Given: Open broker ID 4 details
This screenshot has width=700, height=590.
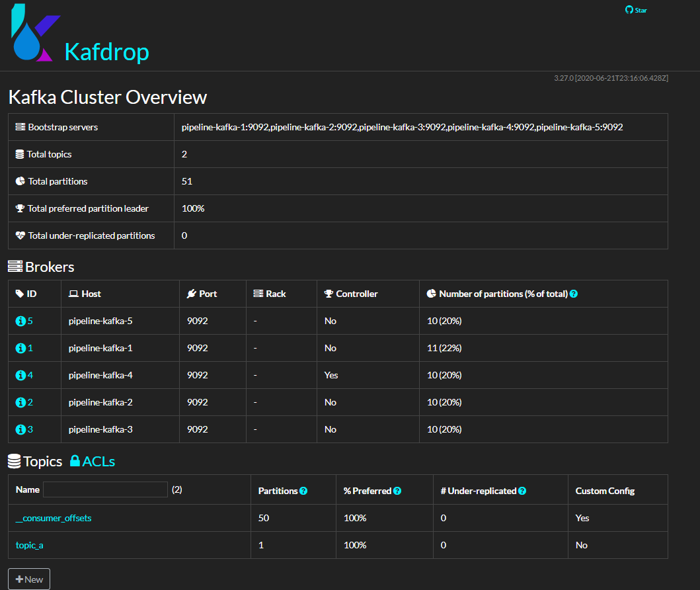Looking at the screenshot, I should click(30, 376).
